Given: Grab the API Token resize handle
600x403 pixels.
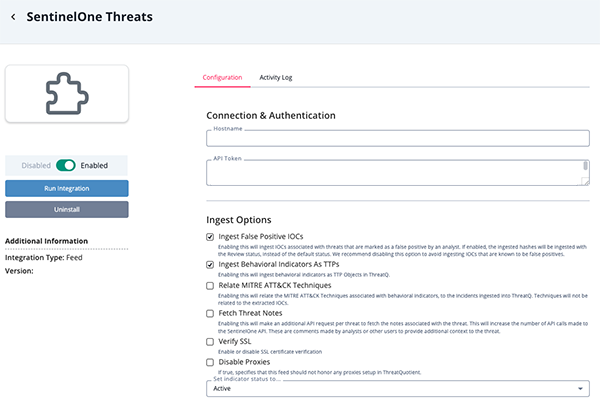Looking at the screenshot, I should tap(585, 182).
